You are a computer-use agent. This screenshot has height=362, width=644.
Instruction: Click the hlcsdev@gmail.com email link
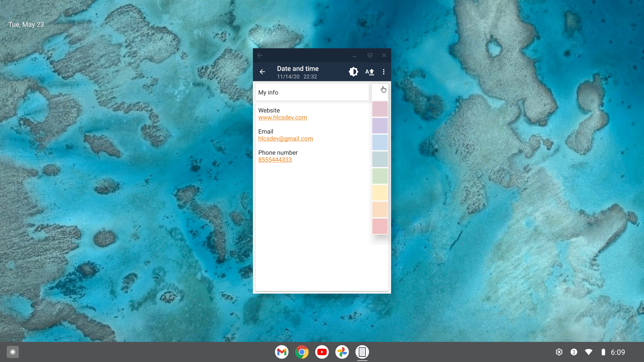285,139
